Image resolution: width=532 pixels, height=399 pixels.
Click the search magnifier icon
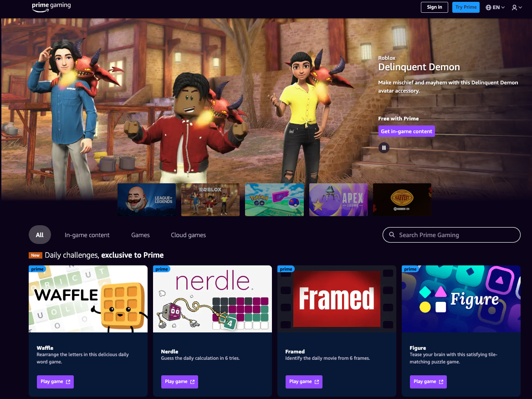[x=392, y=235]
